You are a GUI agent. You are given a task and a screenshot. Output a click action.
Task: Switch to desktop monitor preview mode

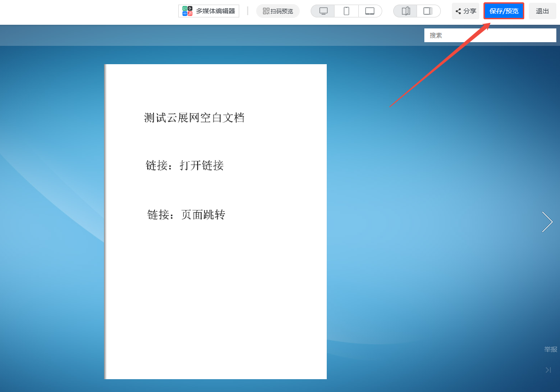(323, 11)
